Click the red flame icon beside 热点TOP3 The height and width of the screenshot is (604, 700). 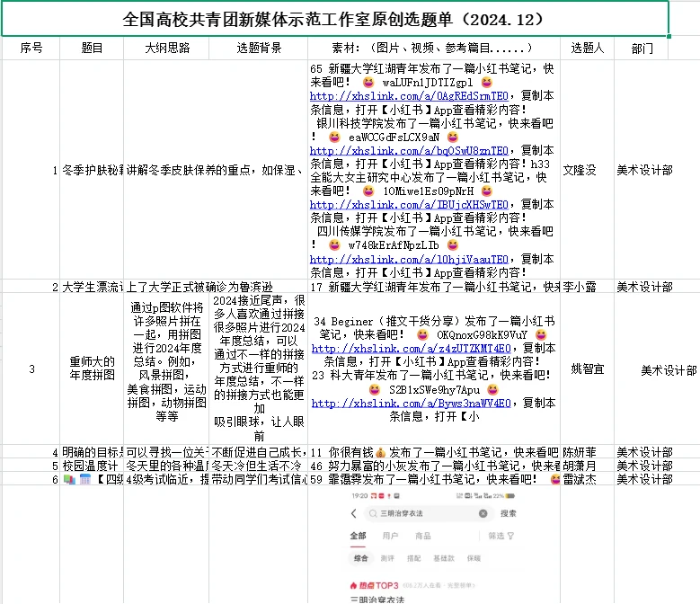click(353, 585)
